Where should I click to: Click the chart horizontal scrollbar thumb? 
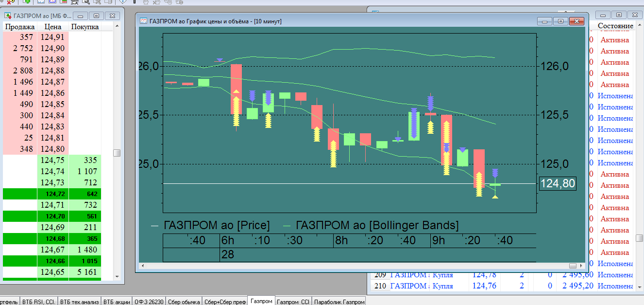(573, 266)
